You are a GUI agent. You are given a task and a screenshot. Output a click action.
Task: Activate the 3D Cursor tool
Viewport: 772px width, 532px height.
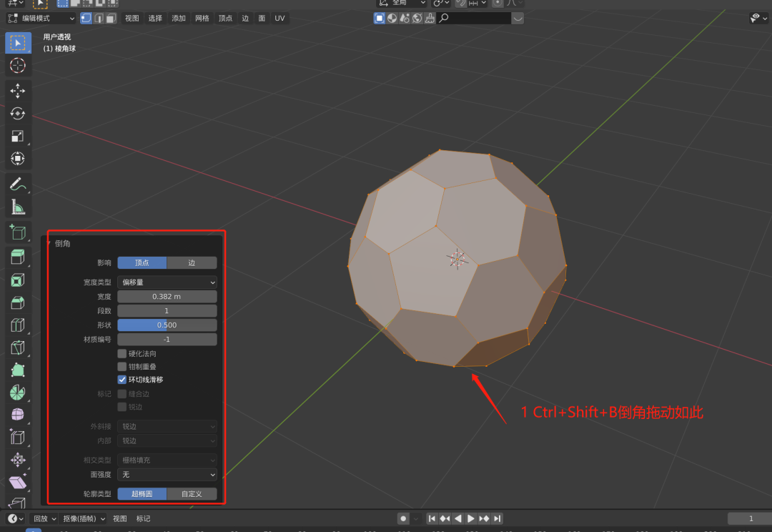(x=18, y=65)
